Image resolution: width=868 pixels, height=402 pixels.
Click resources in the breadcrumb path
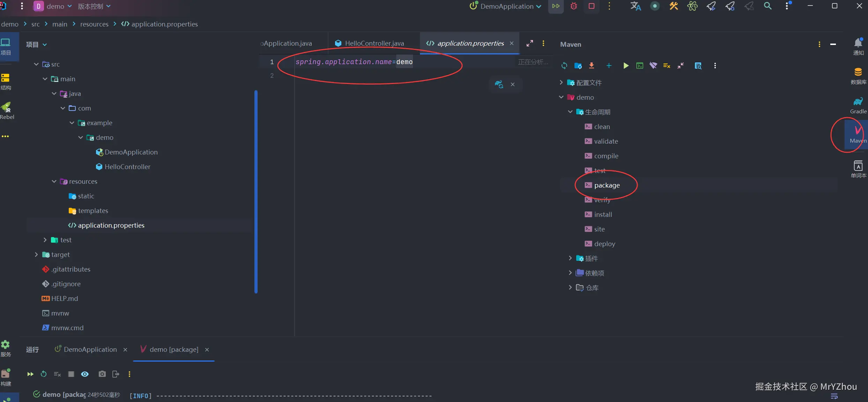pyautogui.click(x=94, y=24)
